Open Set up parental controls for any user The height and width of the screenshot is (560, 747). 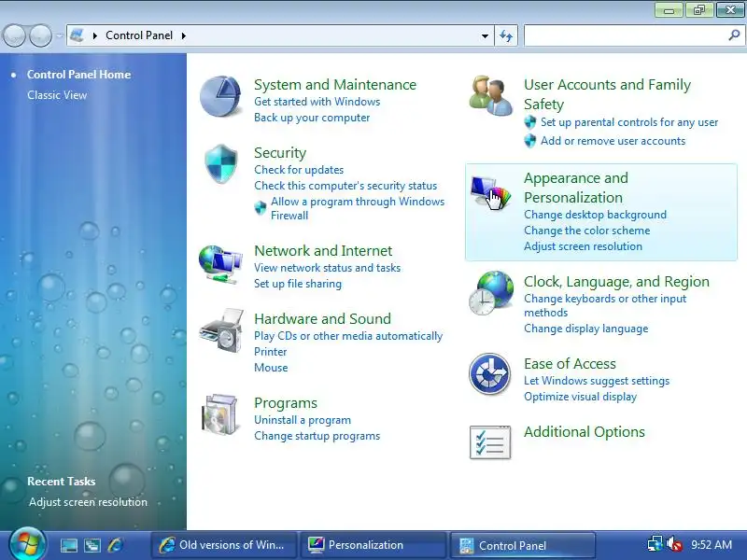coord(629,122)
